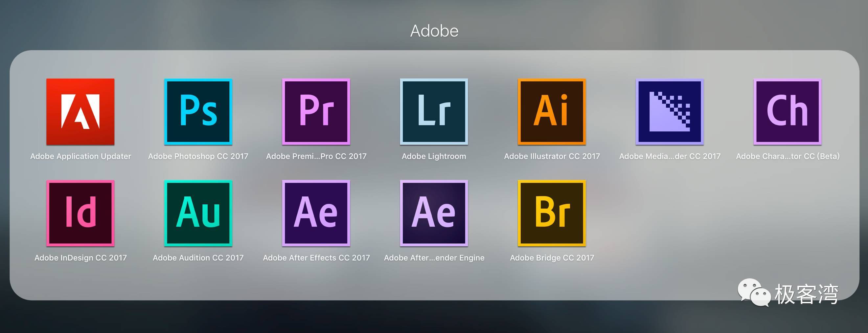Launch the Ps Photoshop icon
The image size is (868, 333).
point(198,112)
